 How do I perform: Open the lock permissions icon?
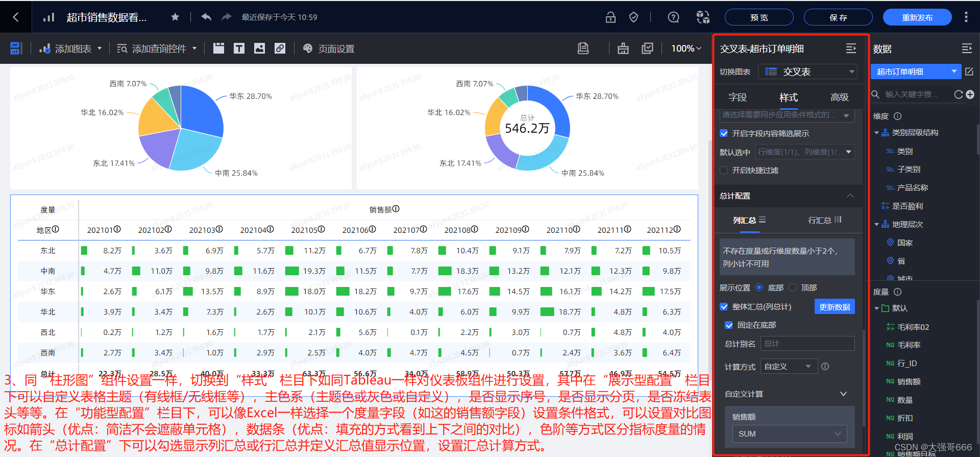(610, 17)
